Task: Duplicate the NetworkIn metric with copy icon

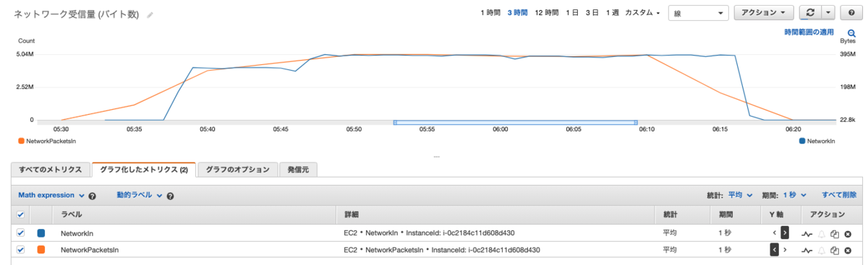Action: pyautogui.click(x=835, y=234)
